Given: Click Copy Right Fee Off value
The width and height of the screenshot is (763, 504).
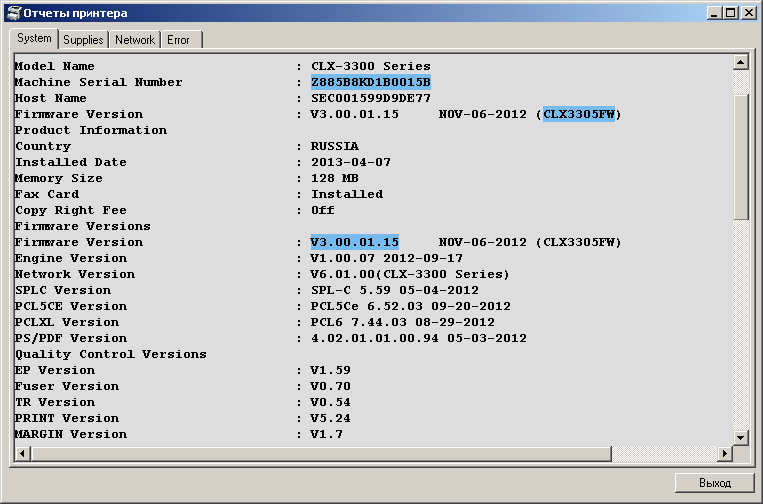Looking at the screenshot, I should (323, 211).
